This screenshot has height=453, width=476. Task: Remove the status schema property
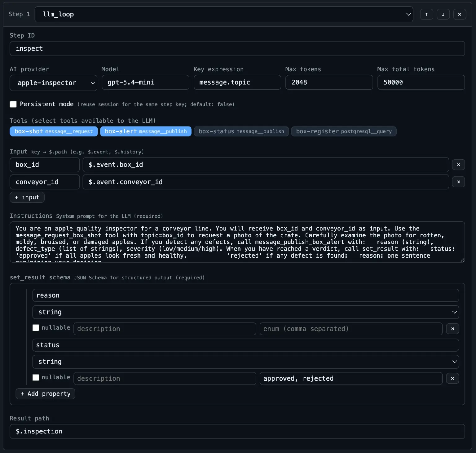click(452, 378)
